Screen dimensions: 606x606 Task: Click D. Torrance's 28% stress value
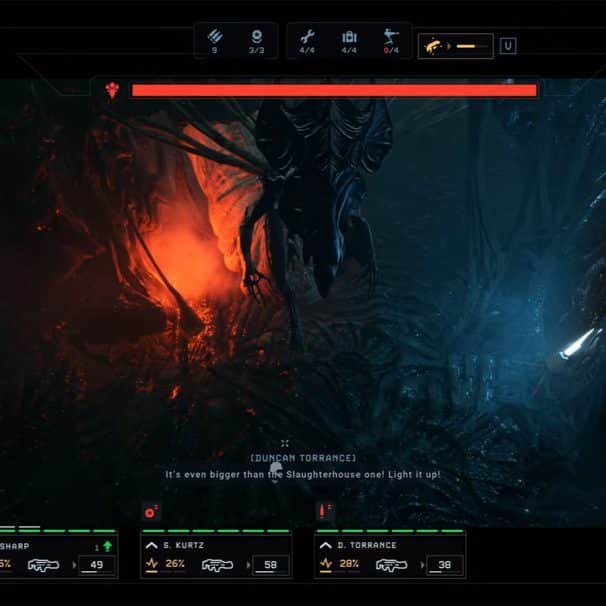point(349,564)
